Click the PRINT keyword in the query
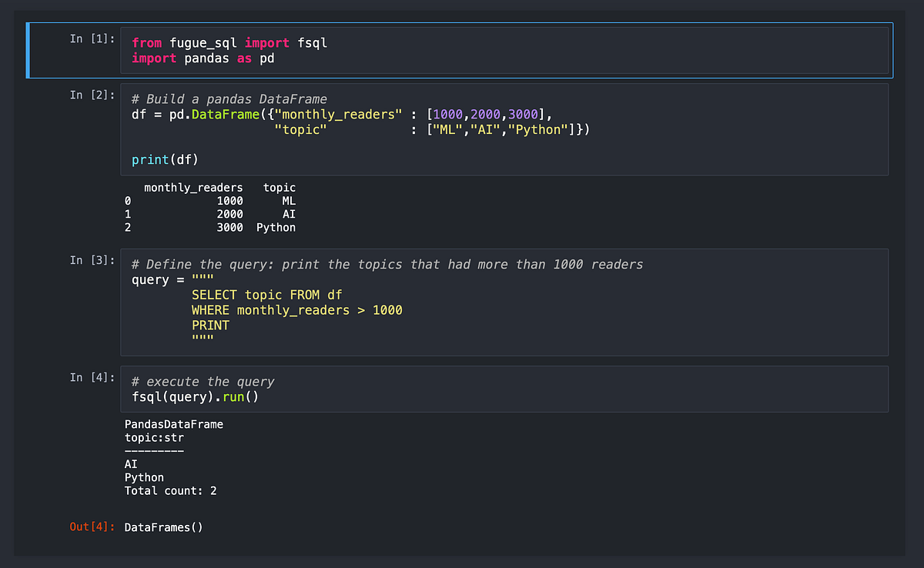 [210, 326]
